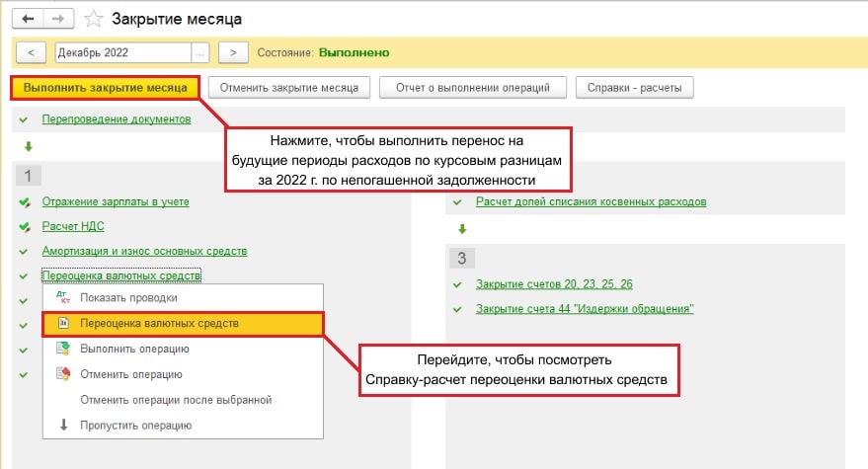Open the Справки - расчеты menu button
The image size is (868, 469).
(x=634, y=88)
